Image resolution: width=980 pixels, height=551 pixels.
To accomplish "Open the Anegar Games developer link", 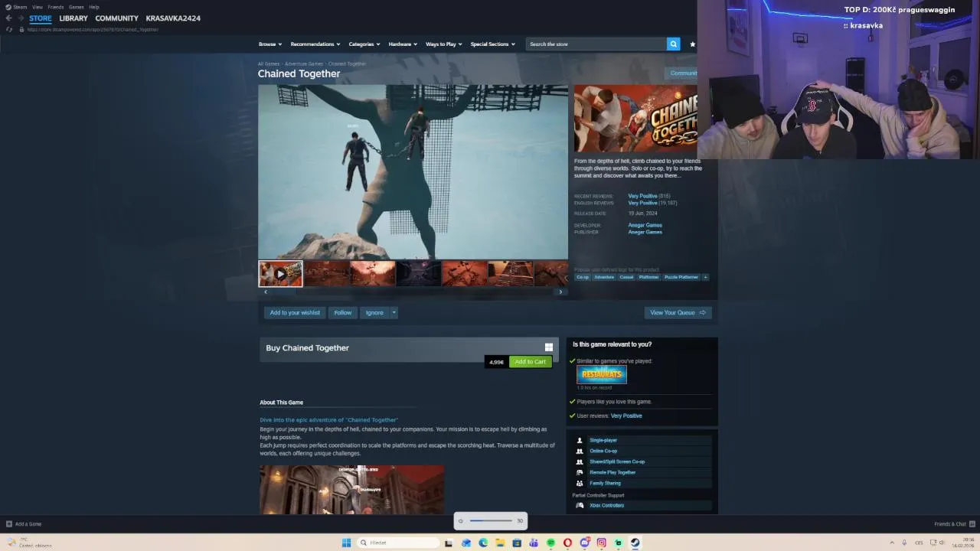I will [645, 225].
